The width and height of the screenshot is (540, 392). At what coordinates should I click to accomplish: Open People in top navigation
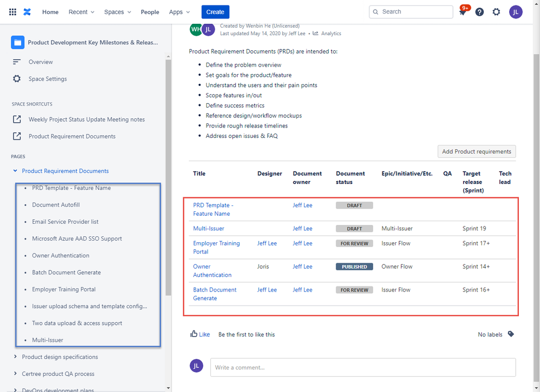pos(150,12)
